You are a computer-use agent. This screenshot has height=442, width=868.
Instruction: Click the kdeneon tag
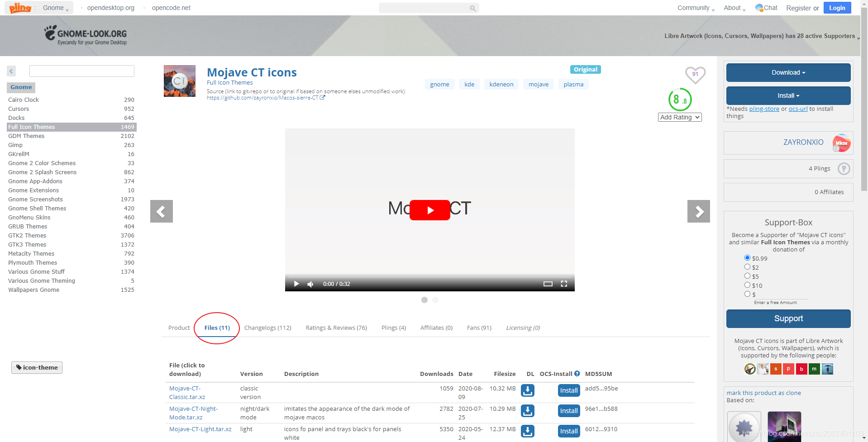pos(501,85)
